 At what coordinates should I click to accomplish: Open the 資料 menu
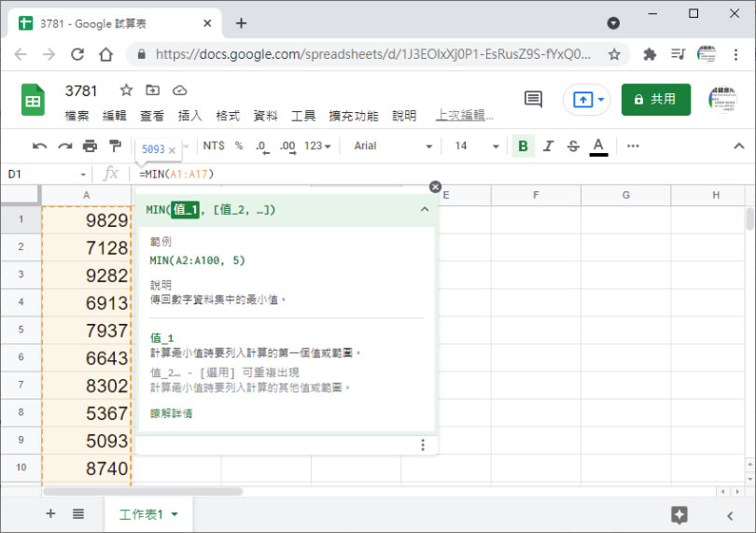[x=265, y=116]
